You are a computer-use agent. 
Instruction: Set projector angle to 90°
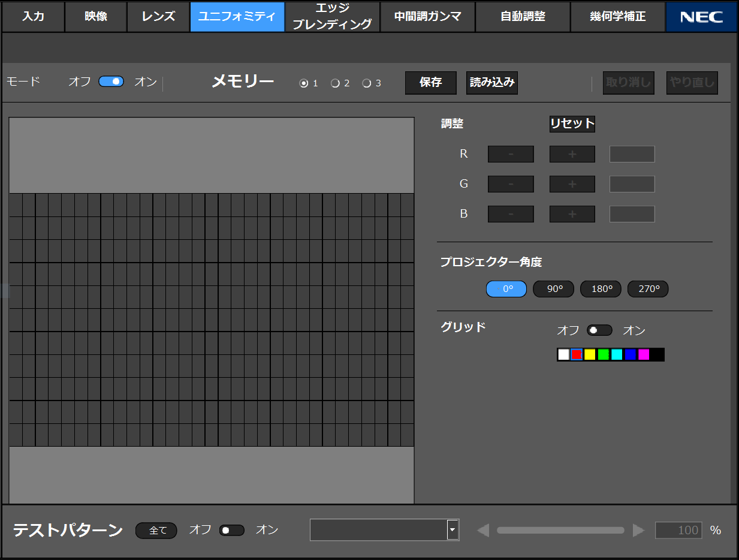coord(553,289)
